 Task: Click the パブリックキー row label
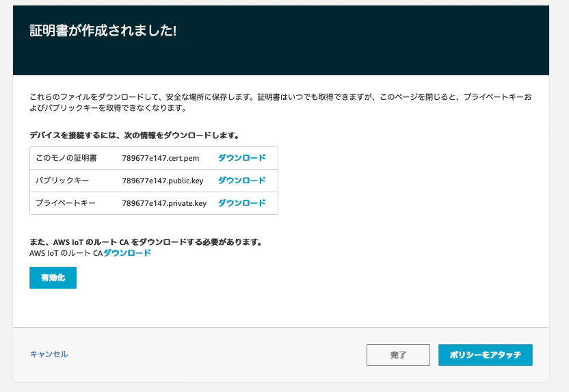[62, 181]
